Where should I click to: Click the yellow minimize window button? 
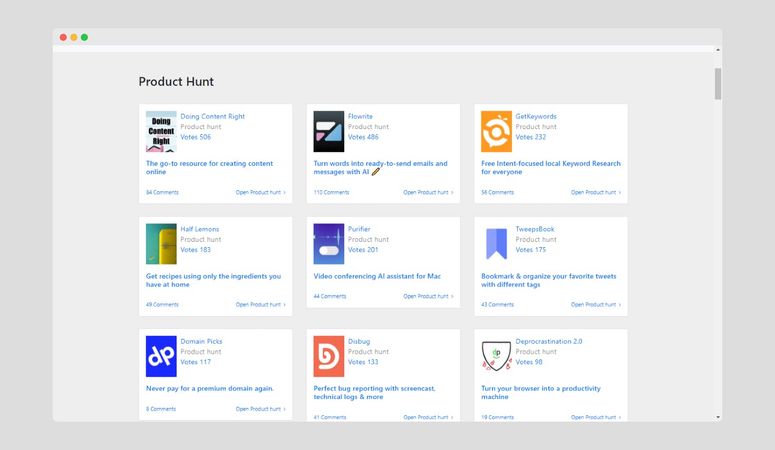point(74,37)
